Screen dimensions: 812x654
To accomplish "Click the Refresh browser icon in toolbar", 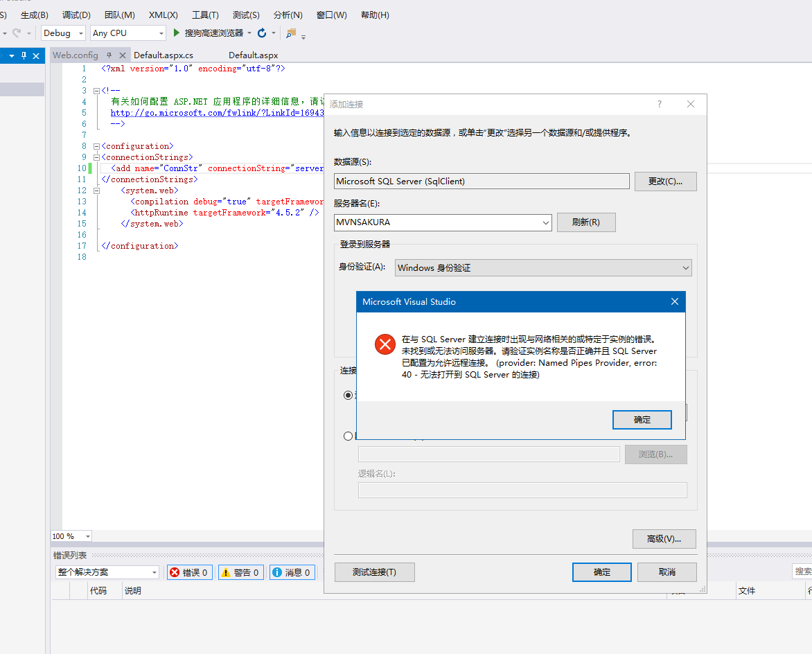I will (x=262, y=33).
